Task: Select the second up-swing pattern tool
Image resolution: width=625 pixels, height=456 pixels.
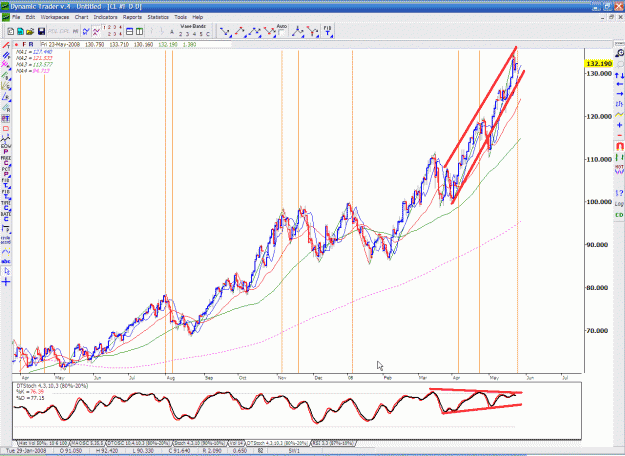Action: [x=240, y=31]
